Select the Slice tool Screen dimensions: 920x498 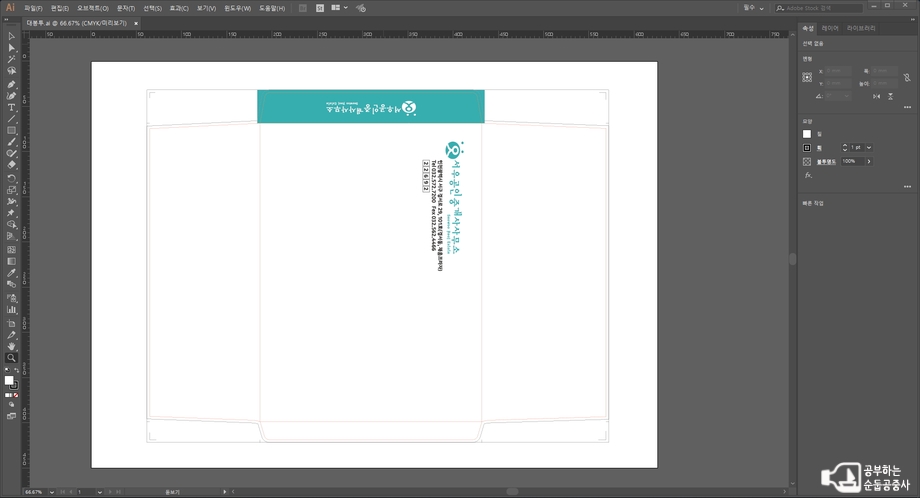(11, 335)
